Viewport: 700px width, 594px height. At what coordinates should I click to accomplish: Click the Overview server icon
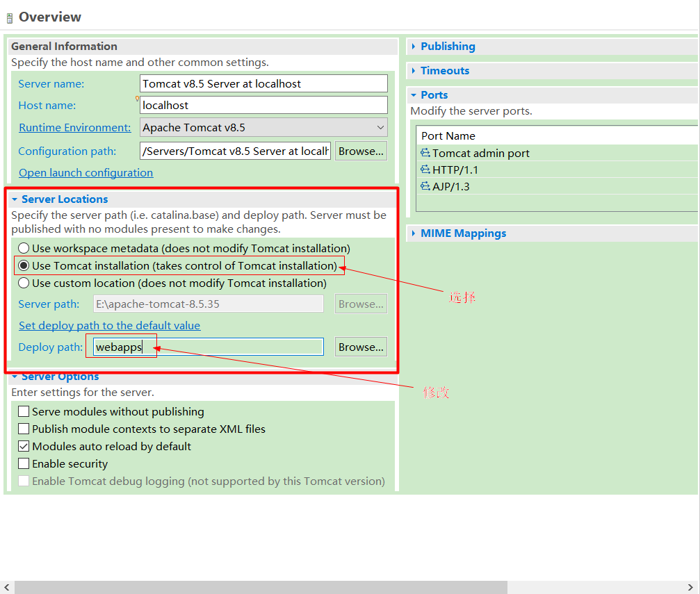tap(9, 18)
